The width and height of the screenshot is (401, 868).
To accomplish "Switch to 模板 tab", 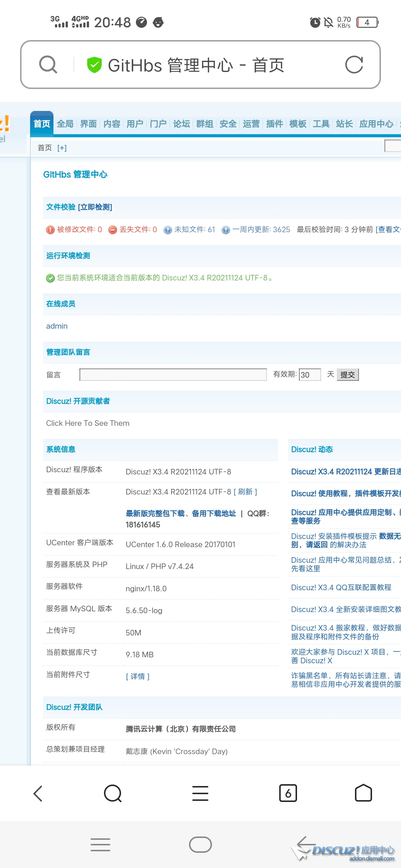I will 298,124.
